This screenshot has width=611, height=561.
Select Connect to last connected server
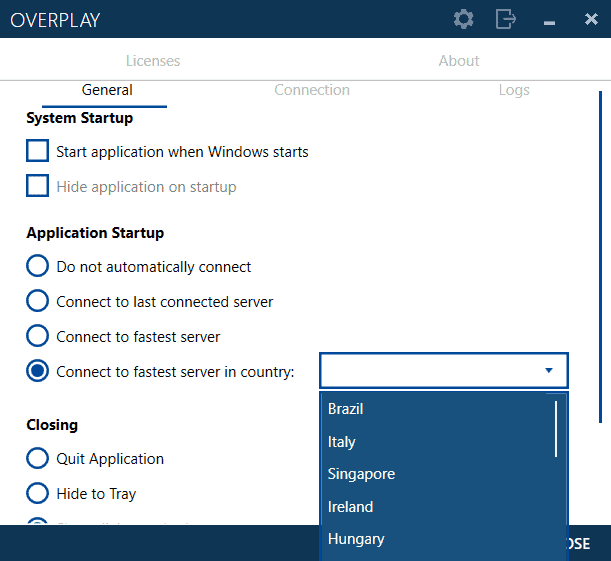[37, 301]
